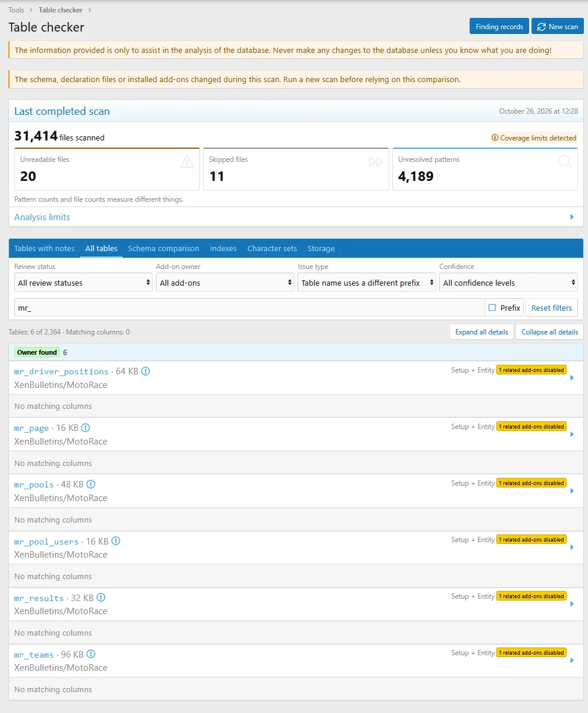Expand details arrow for mr_page row

[572, 434]
